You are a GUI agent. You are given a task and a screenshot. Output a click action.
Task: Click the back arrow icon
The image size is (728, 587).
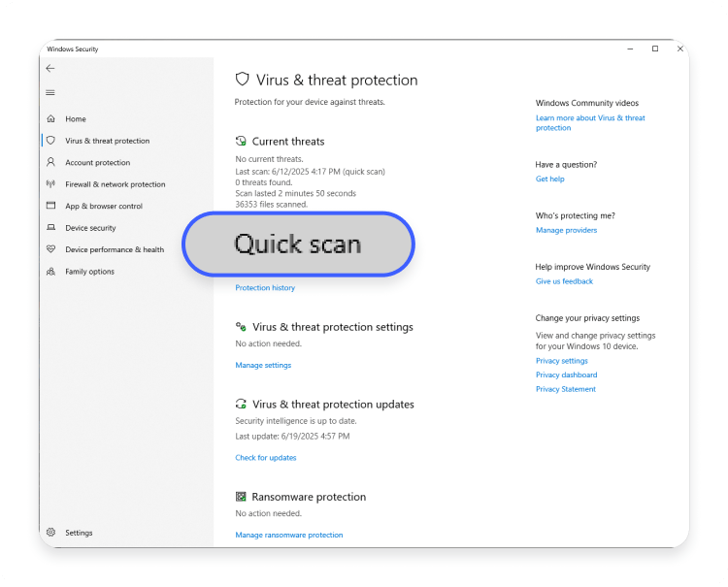[x=50, y=69]
